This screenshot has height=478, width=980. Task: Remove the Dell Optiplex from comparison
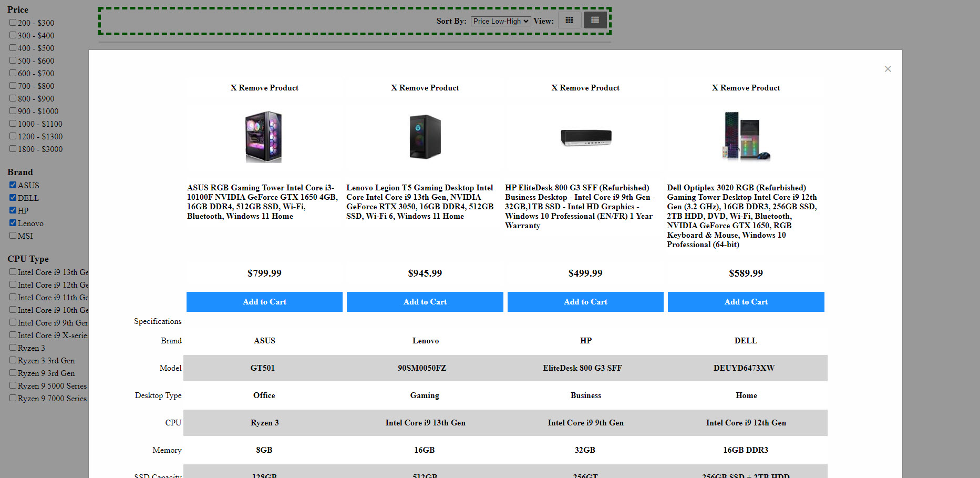(746, 88)
